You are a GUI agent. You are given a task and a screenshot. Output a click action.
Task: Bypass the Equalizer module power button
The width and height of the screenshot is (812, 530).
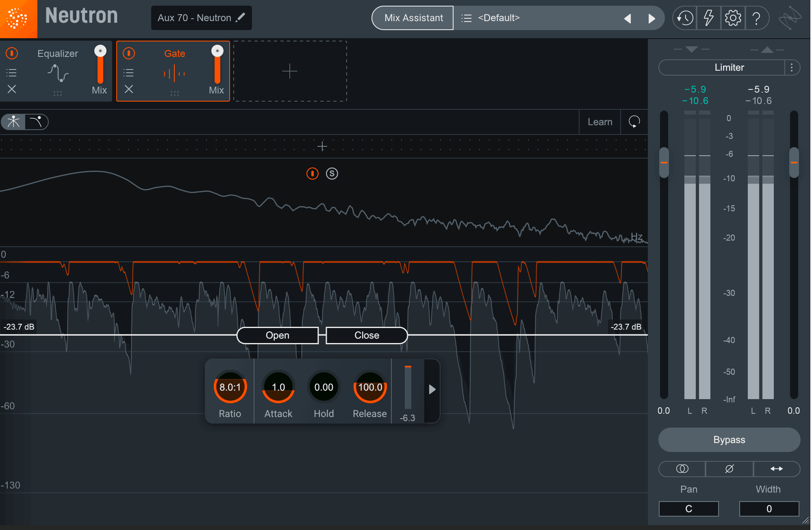point(12,53)
